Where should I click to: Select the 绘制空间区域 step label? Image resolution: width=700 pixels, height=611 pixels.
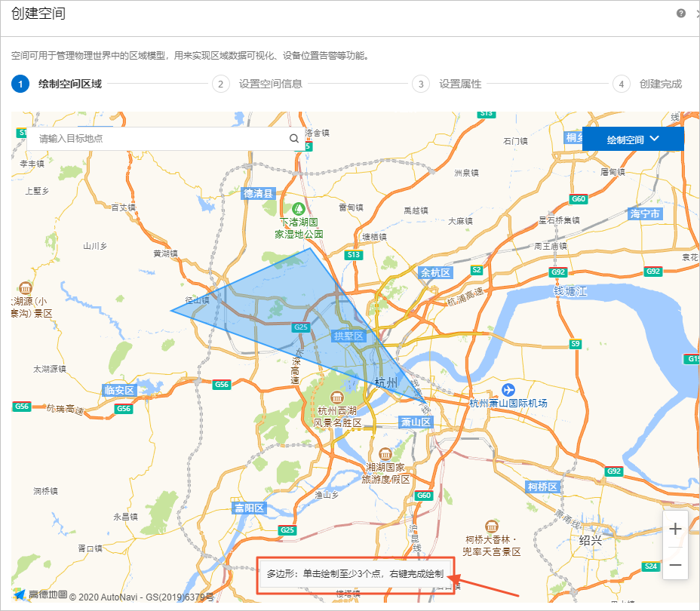(x=70, y=84)
